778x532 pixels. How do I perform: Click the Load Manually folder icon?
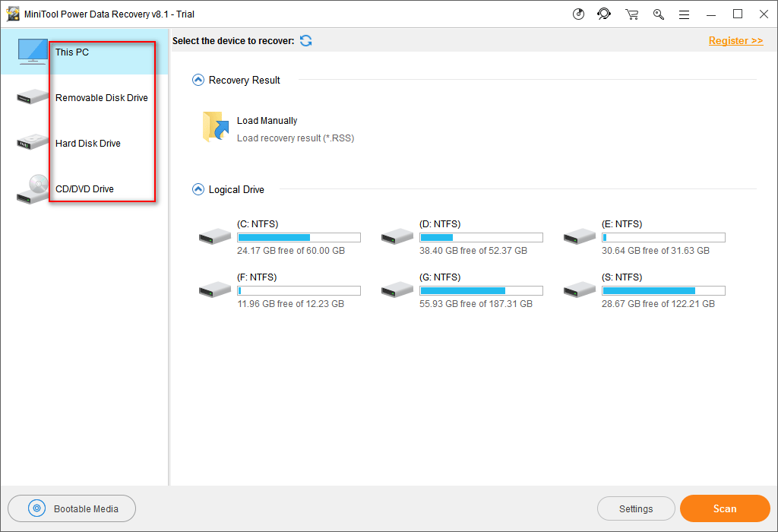(x=216, y=127)
